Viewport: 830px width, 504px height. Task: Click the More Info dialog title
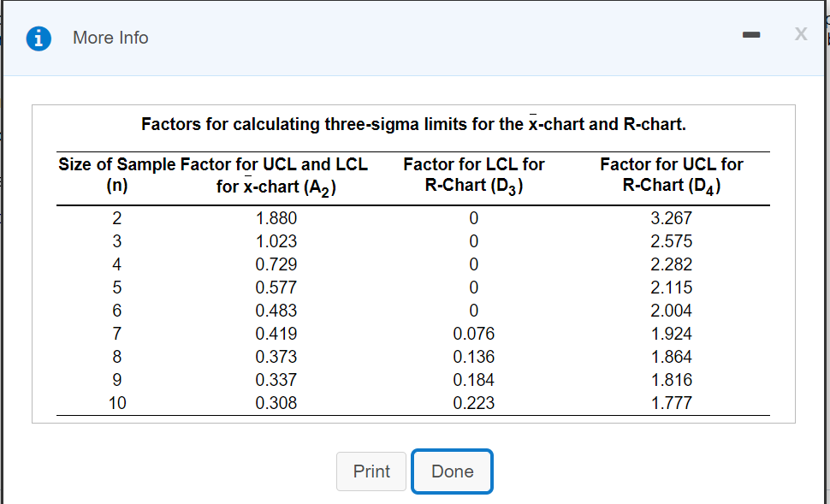click(x=110, y=38)
